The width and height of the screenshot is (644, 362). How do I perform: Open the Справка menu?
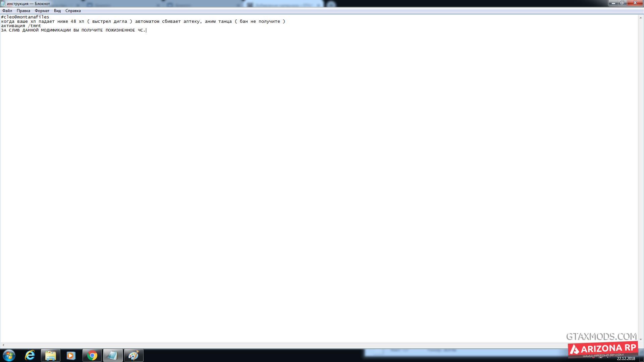tap(73, 11)
